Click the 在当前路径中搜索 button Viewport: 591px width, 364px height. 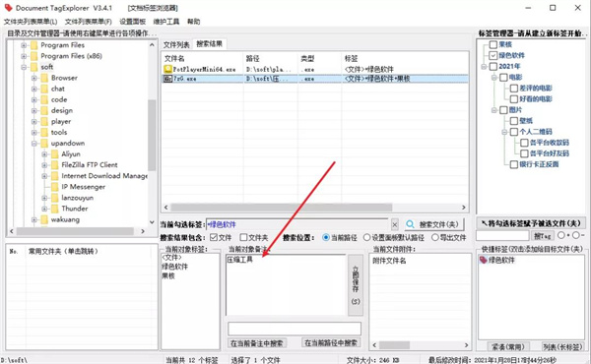pyautogui.click(x=331, y=342)
